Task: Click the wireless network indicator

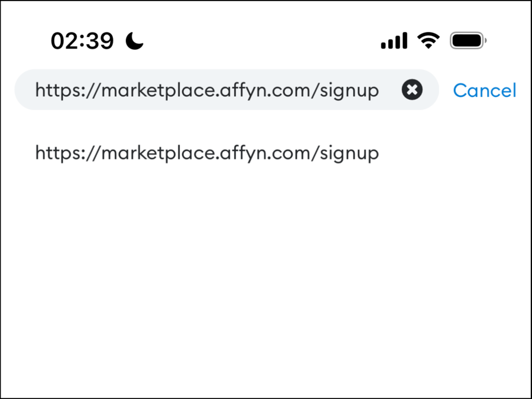Action: click(x=428, y=41)
